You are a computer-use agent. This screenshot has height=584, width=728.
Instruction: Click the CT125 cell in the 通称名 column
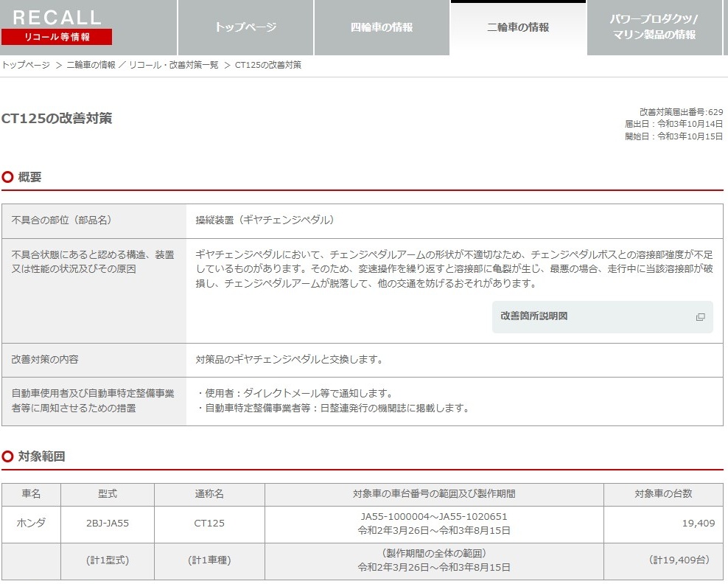[x=208, y=524]
